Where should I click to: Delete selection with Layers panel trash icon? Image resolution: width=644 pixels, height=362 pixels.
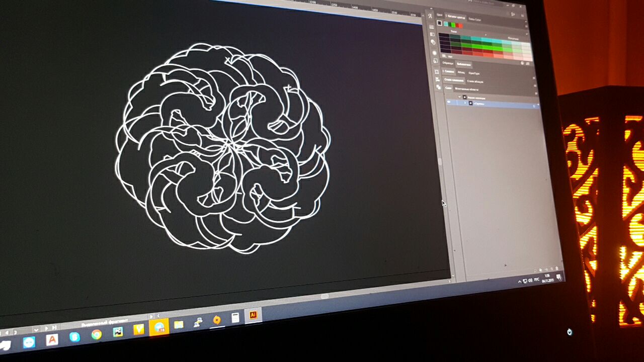[557, 268]
